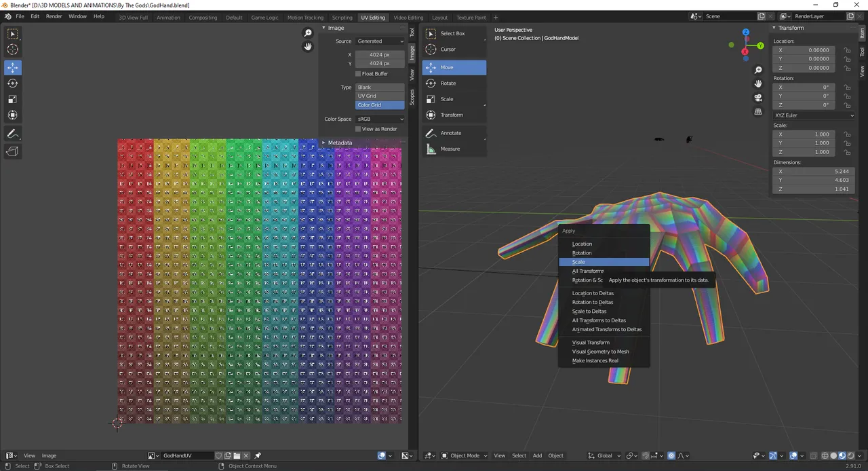Select the UV Grid generated image type
The height and width of the screenshot is (471, 868).
pos(380,96)
